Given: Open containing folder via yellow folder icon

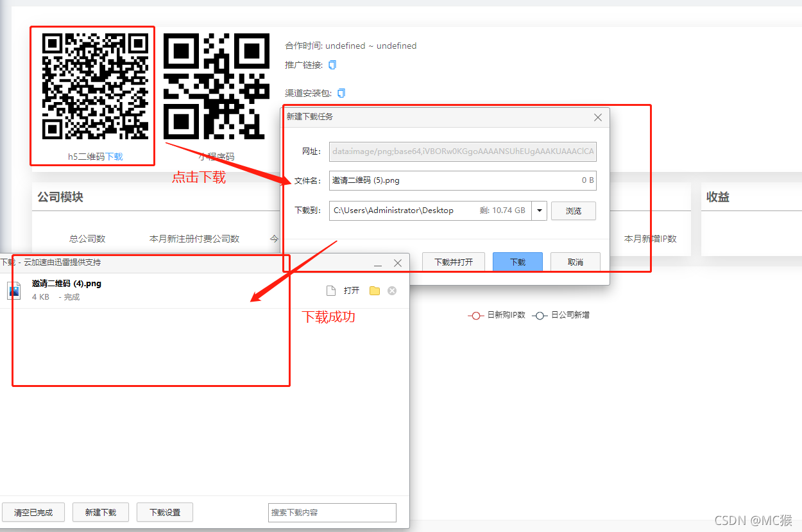Looking at the screenshot, I should (x=375, y=291).
